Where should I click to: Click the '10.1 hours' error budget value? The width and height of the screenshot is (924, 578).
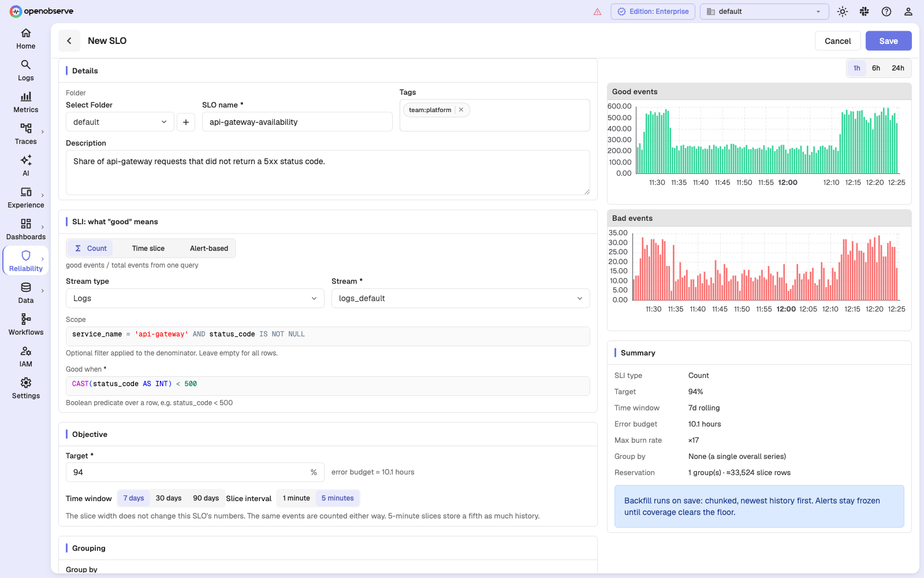(705, 424)
